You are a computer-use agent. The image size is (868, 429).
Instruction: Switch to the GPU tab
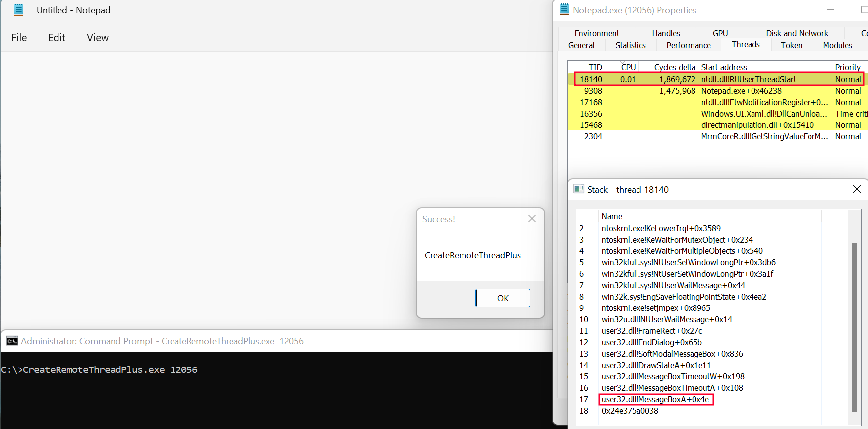(x=720, y=33)
